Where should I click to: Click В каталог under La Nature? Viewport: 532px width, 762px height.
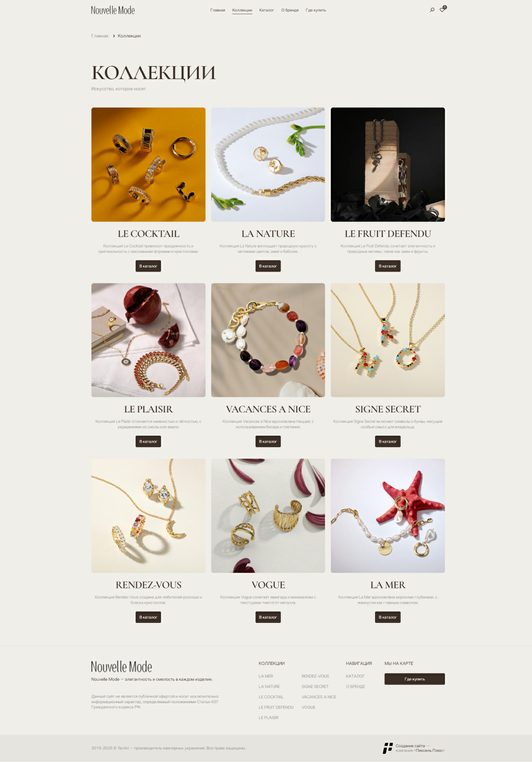point(268,266)
